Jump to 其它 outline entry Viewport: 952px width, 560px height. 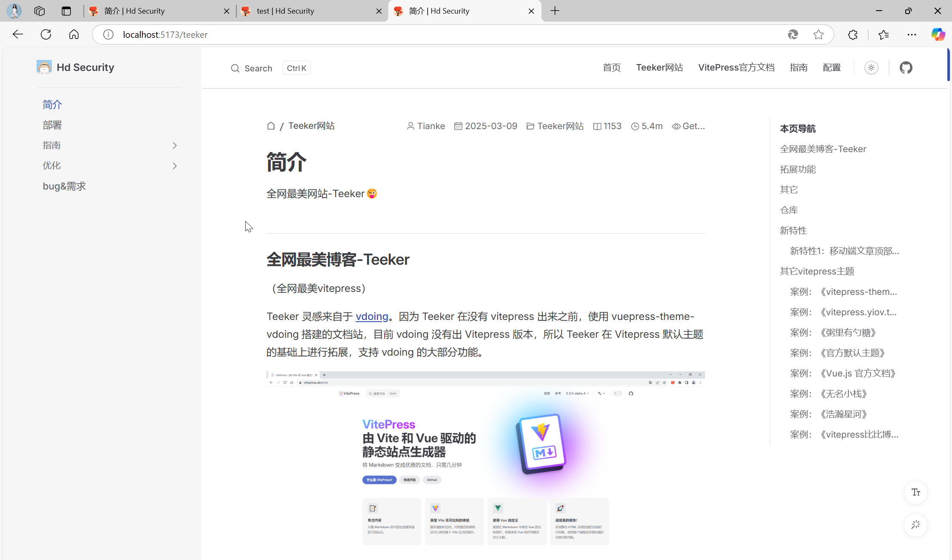coord(789,189)
